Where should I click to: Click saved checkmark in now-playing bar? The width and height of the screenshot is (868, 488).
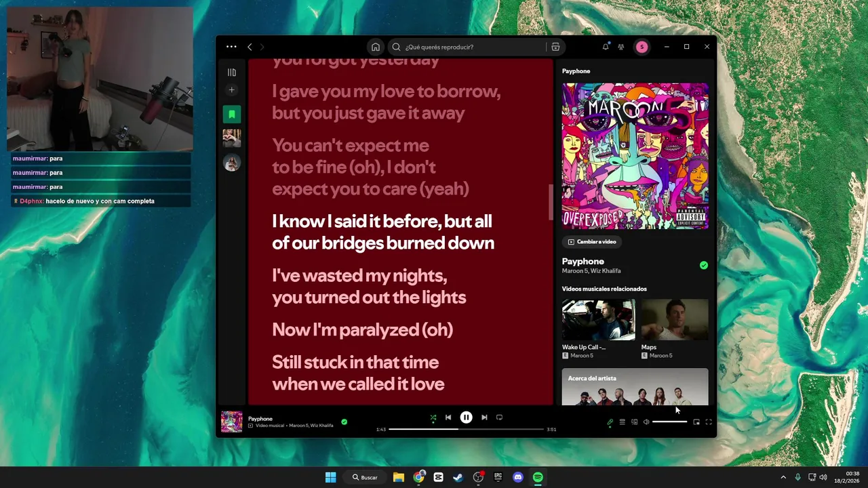coord(344,422)
